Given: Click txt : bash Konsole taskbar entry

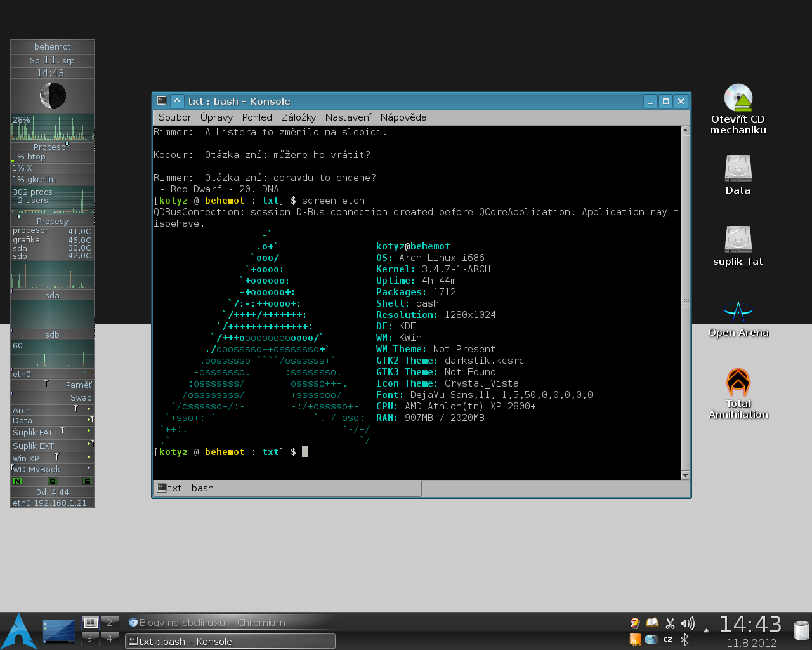Looking at the screenshot, I should (230, 641).
